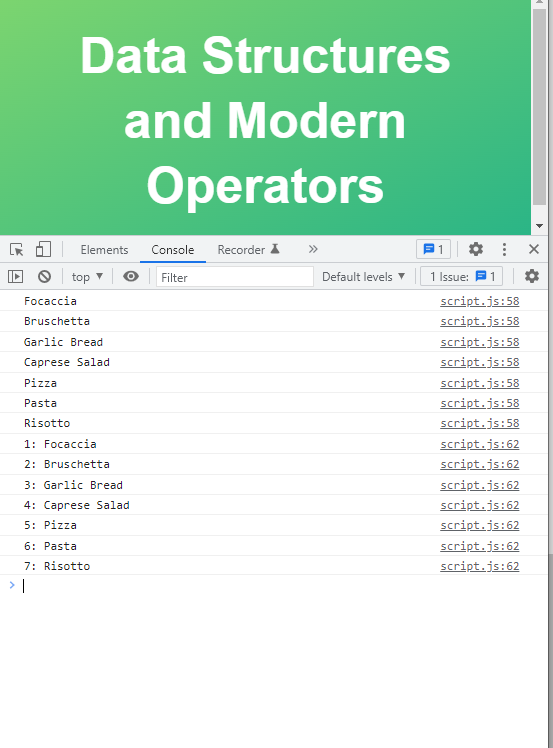Click the 'Caprese Salad' console message
553x748 pixels.
(67, 362)
